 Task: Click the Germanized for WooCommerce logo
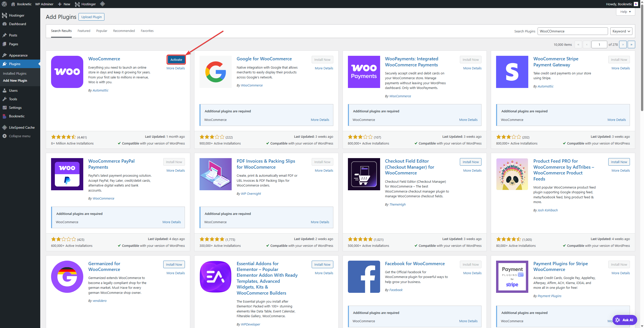(x=67, y=277)
